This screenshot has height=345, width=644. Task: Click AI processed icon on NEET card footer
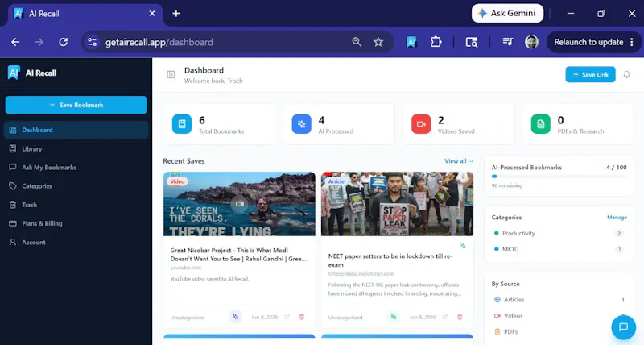click(394, 317)
